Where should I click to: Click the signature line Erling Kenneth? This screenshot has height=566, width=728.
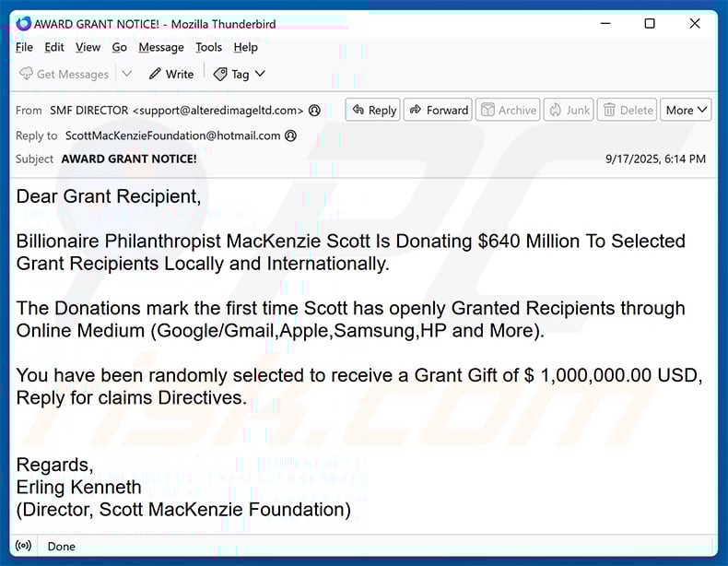click(79, 487)
